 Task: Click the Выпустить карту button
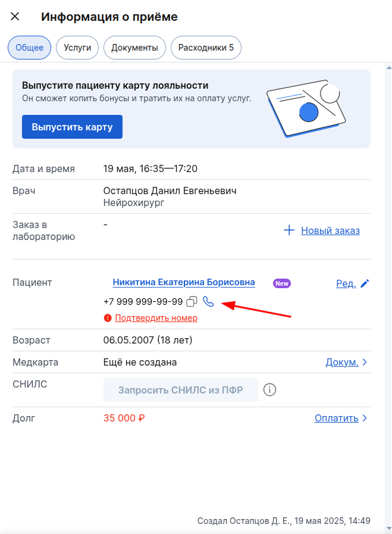click(x=72, y=127)
